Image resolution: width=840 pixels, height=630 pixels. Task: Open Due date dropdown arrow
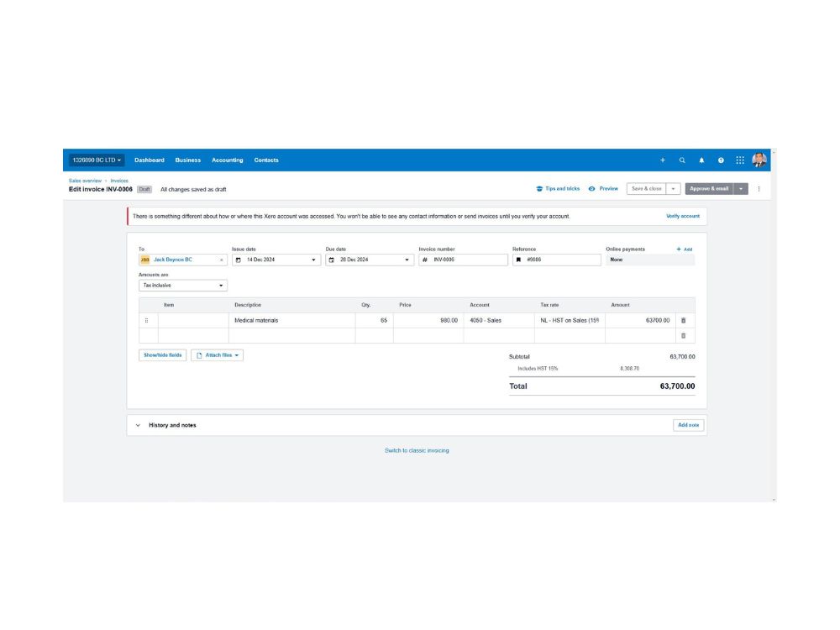pyautogui.click(x=407, y=260)
